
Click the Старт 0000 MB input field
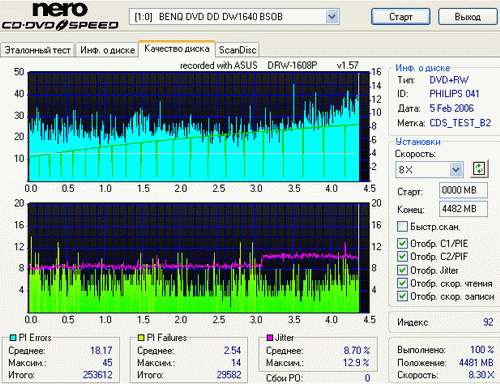click(x=463, y=190)
